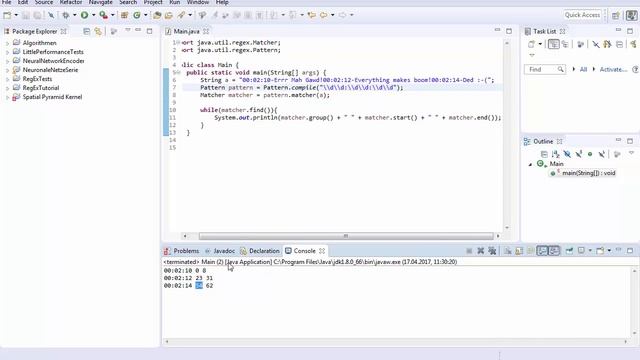This screenshot has height=360, width=640.
Task: Click the New Java Package toolbar icon
Action: click(x=124, y=15)
